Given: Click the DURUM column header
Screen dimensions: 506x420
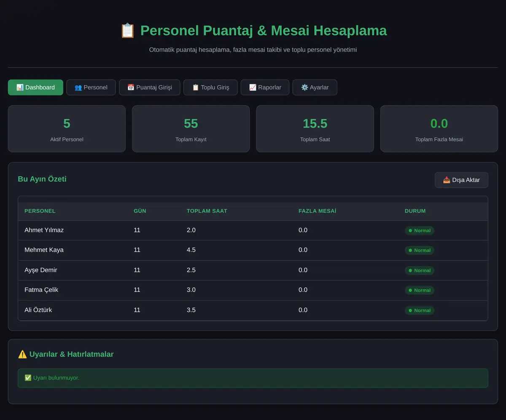Looking at the screenshot, I should click(415, 211).
